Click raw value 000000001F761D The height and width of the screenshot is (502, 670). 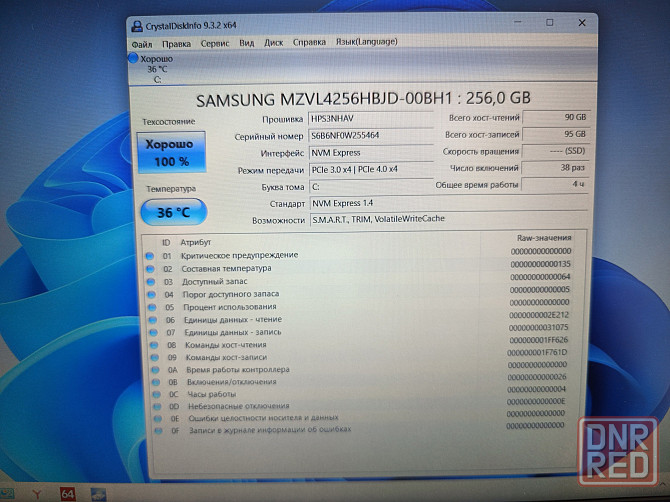click(537, 352)
